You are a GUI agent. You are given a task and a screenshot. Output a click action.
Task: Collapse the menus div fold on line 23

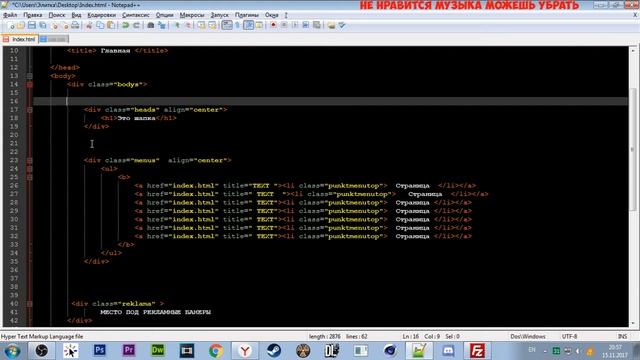coord(30,160)
